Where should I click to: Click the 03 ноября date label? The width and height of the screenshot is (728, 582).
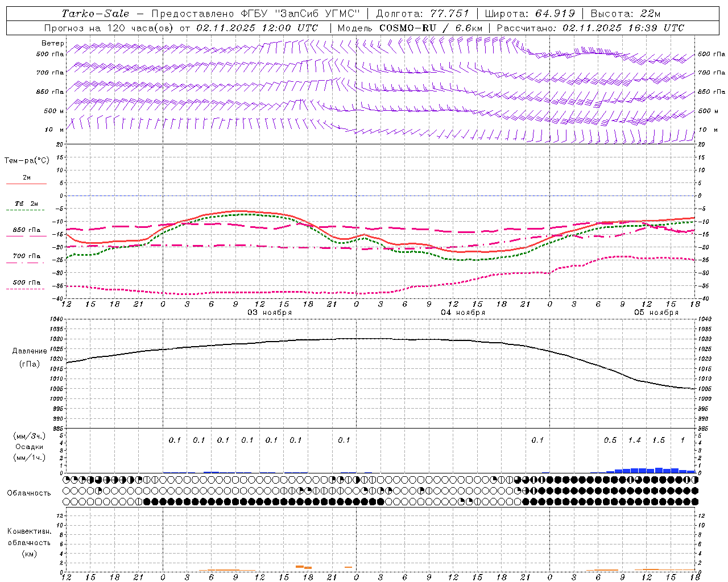pyautogui.click(x=270, y=313)
